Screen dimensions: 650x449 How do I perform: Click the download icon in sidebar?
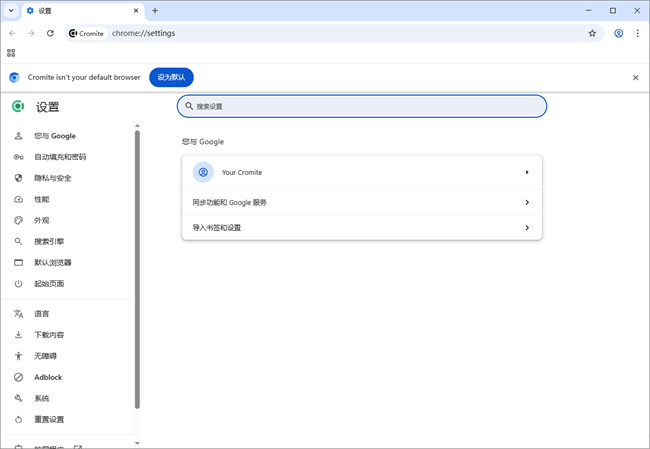(x=18, y=335)
